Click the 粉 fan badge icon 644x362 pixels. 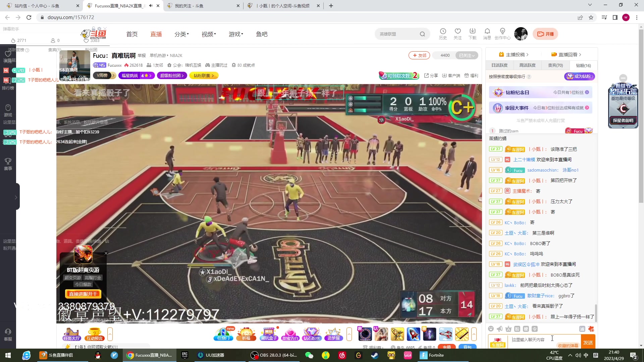tap(517, 329)
